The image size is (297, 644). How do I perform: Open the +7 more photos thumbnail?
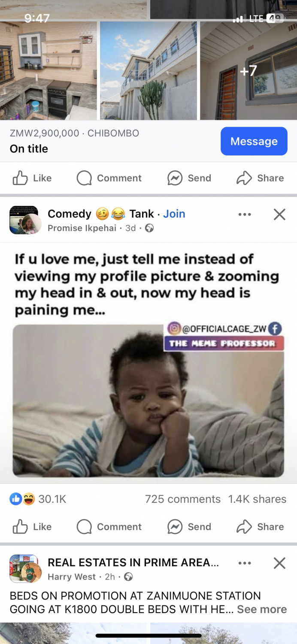click(248, 71)
